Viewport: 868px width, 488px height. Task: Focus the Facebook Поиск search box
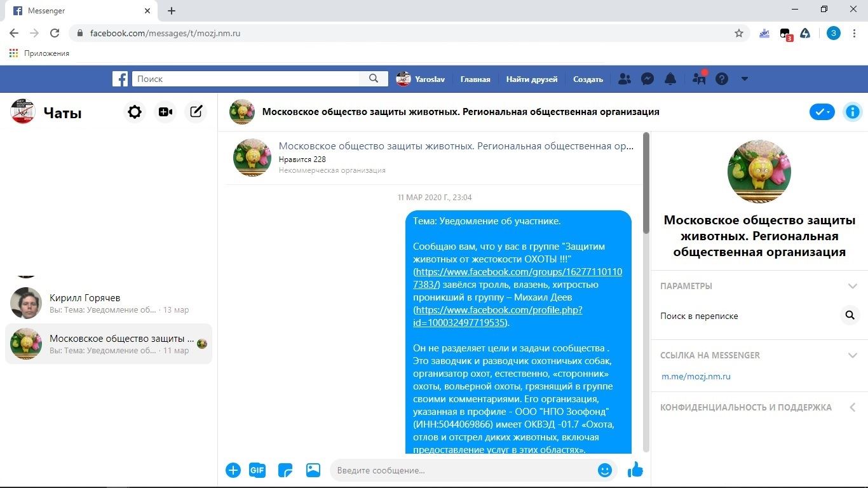pos(245,79)
